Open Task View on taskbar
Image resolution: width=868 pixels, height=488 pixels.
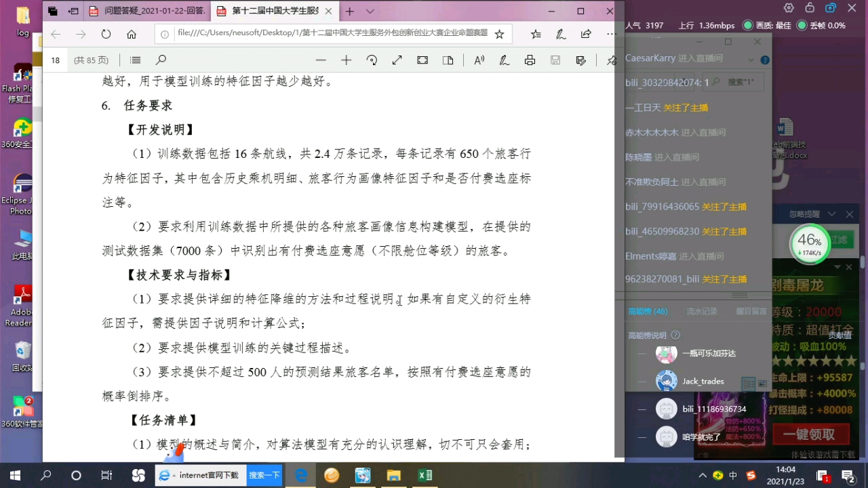click(106, 476)
